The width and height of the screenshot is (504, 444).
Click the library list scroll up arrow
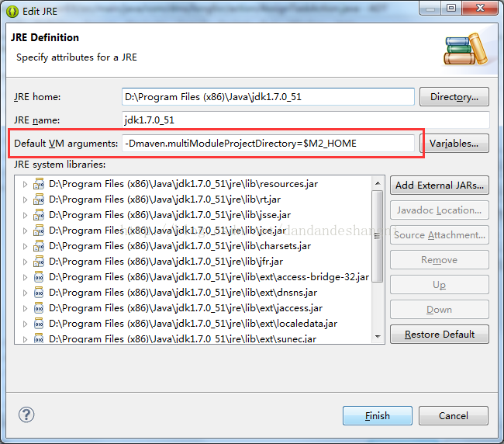[378, 183]
